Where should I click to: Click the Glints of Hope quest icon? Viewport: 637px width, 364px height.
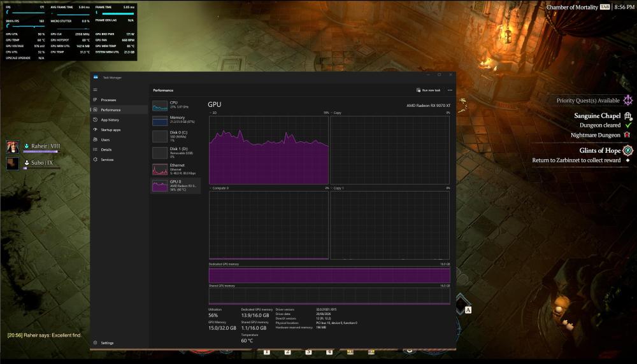(x=627, y=151)
